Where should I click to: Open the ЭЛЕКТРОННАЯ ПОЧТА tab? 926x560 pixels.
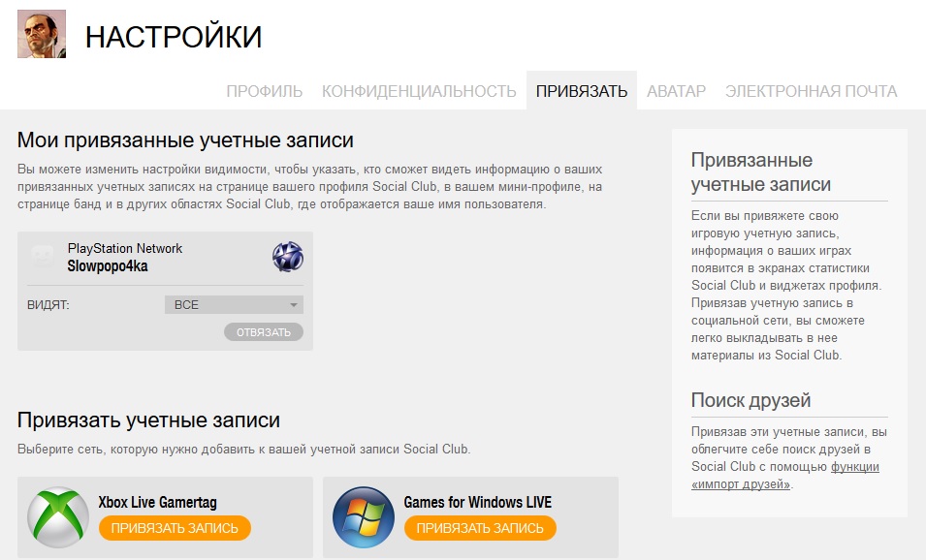click(811, 91)
